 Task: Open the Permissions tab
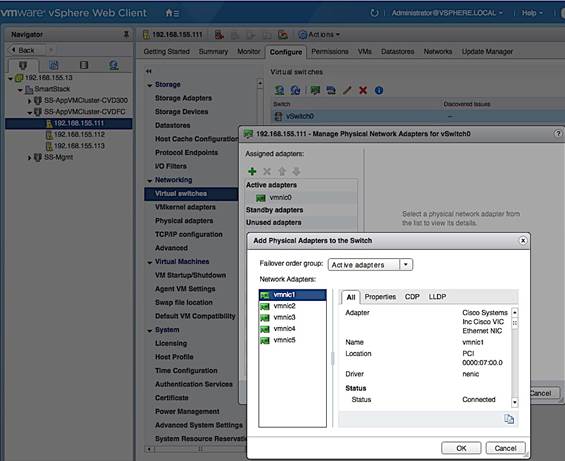coord(330,52)
